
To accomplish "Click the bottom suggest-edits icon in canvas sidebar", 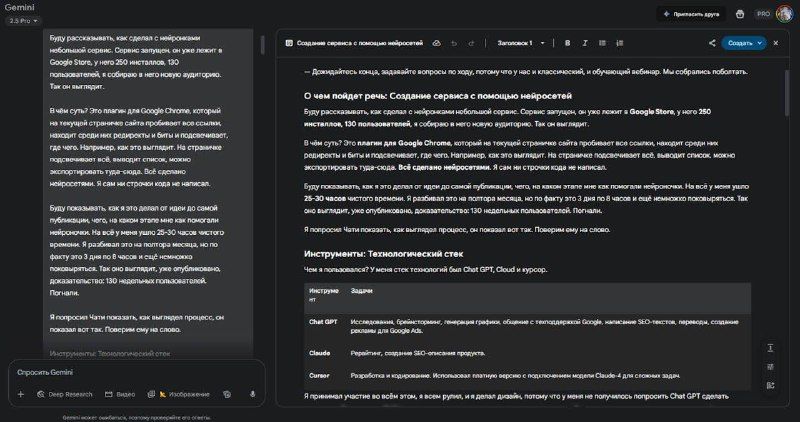I will click(x=770, y=385).
